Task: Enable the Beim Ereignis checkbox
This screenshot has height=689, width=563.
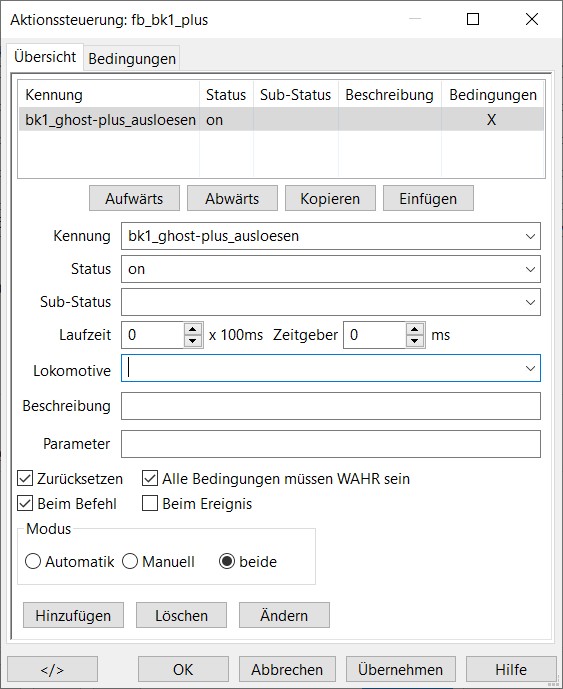Action: pyautogui.click(x=150, y=504)
